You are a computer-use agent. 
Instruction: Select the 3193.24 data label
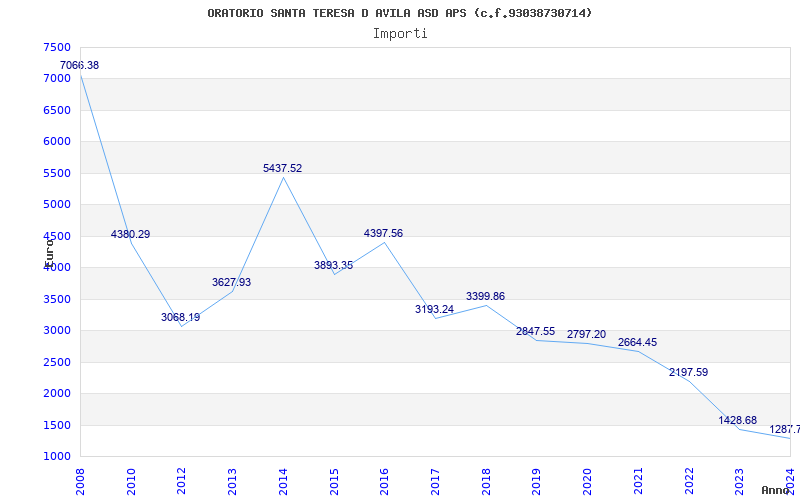pos(434,309)
